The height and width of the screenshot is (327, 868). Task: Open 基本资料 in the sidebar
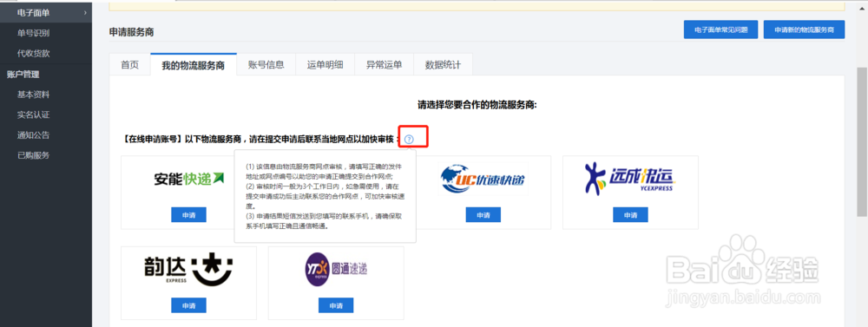coord(33,95)
